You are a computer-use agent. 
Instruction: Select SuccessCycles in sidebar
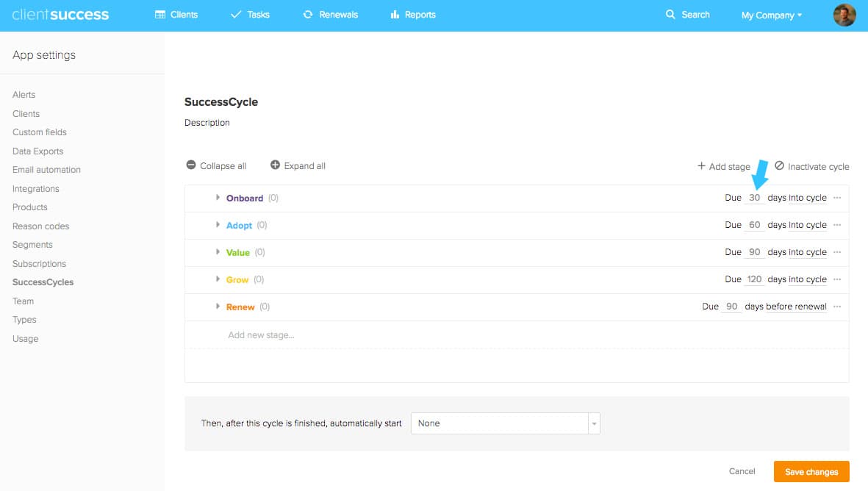[x=43, y=282]
